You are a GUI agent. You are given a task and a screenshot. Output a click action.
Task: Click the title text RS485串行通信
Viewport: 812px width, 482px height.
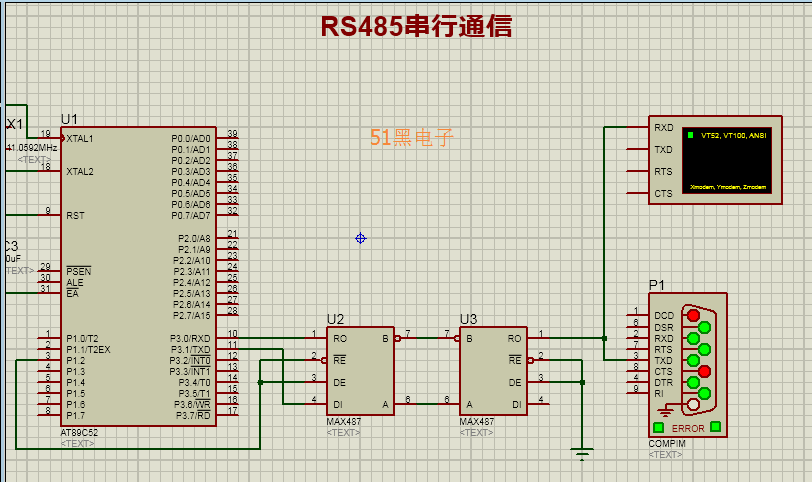pyautogui.click(x=416, y=26)
